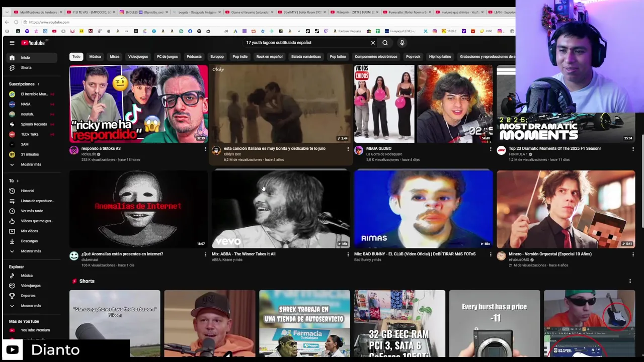The height and width of the screenshot is (362, 644).
Task: Open Videos que me gustan
Action: [32, 221]
